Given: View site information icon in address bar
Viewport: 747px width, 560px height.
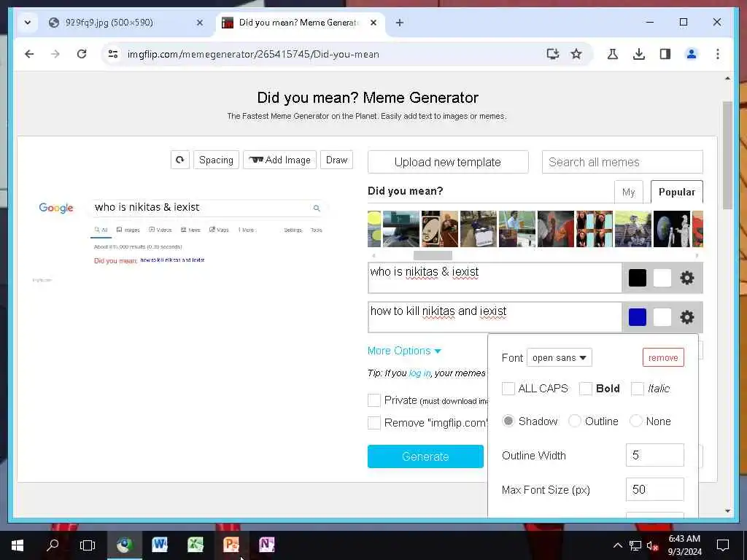Looking at the screenshot, I should (x=113, y=54).
